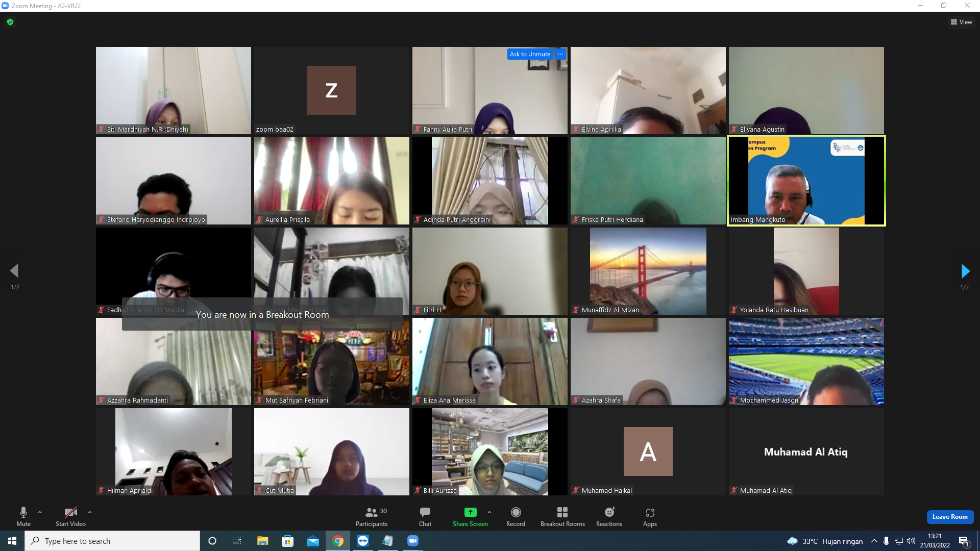Show hidden system tray icons

[874, 541]
